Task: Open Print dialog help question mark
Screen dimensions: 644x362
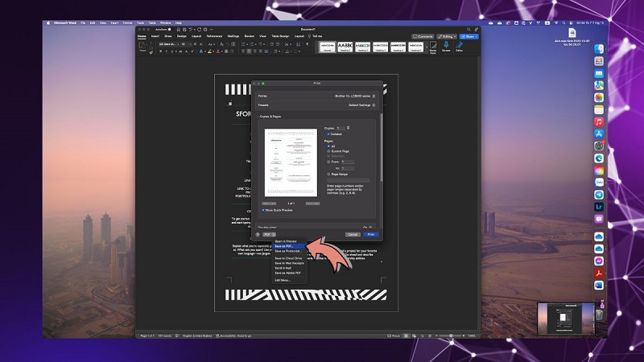Action: [258, 234]
